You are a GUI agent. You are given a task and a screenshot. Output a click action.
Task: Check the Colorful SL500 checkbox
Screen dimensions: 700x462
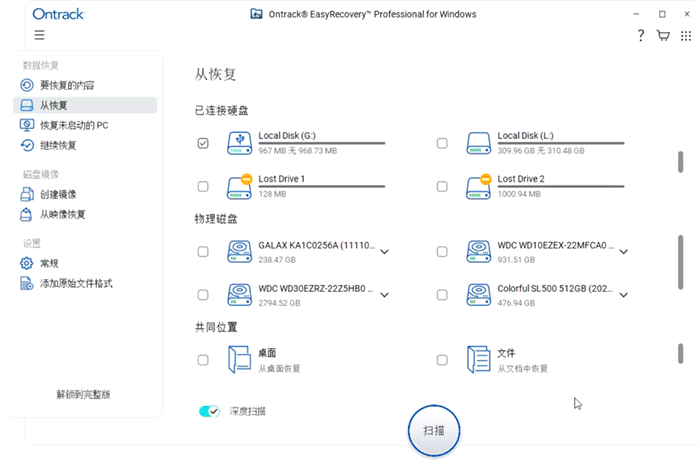pos(442,295)
